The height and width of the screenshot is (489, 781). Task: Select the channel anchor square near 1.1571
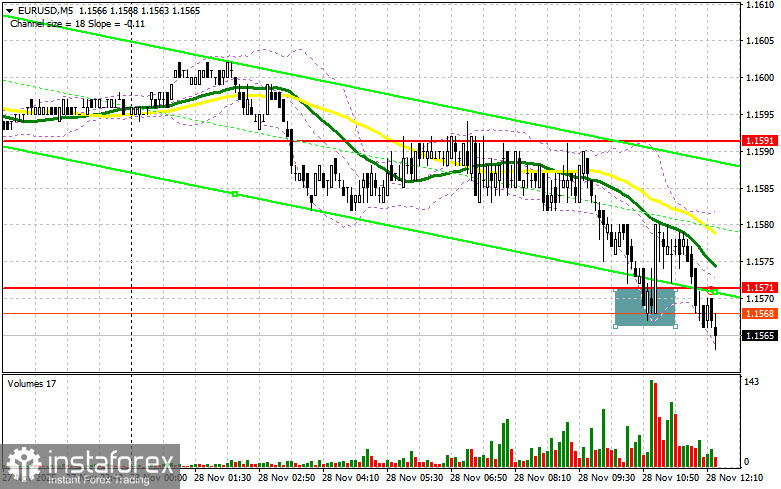coord(715,292)
